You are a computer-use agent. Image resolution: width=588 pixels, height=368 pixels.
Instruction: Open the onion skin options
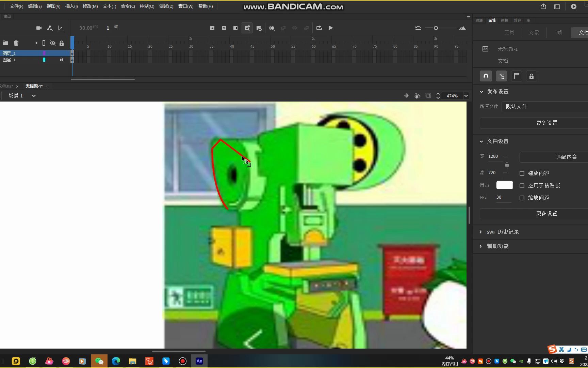pos(272,28)
